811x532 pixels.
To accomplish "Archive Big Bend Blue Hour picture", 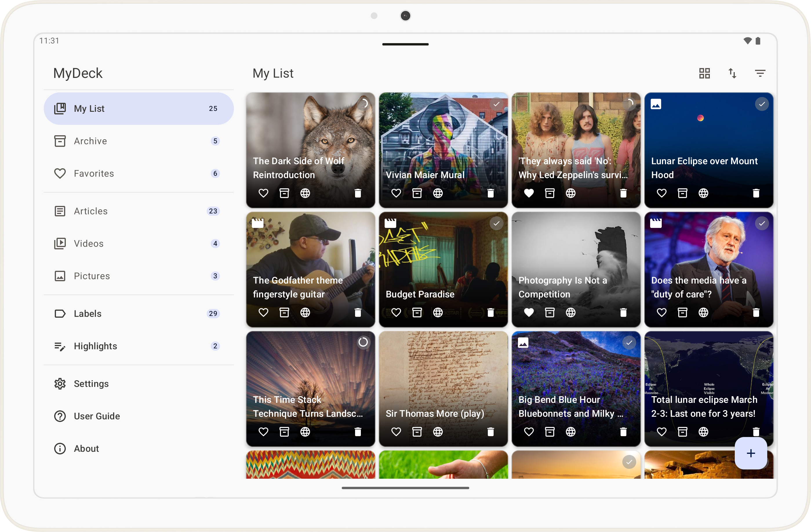I will pyautogui.click(x=550, y=432).
